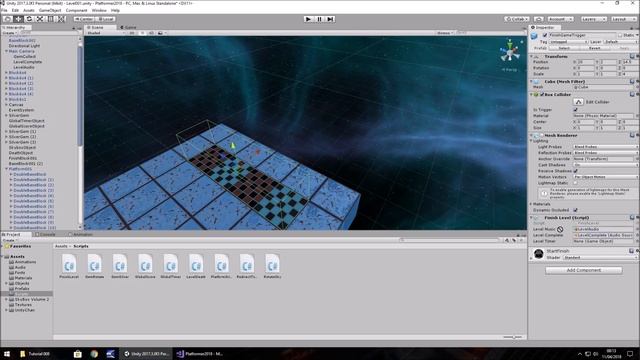Open the GameObject menu
Screen dimensions: 640x360
[x=50, y=10]
